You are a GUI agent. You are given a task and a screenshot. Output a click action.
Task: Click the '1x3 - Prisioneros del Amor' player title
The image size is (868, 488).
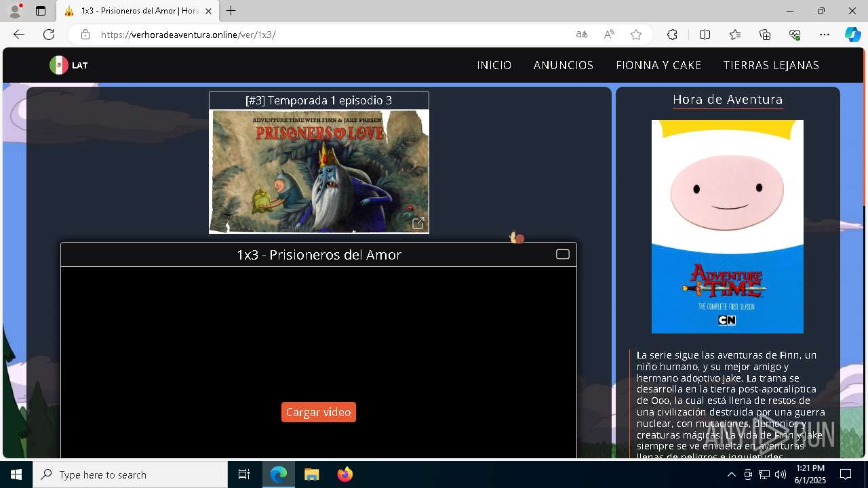coord(319,255)
